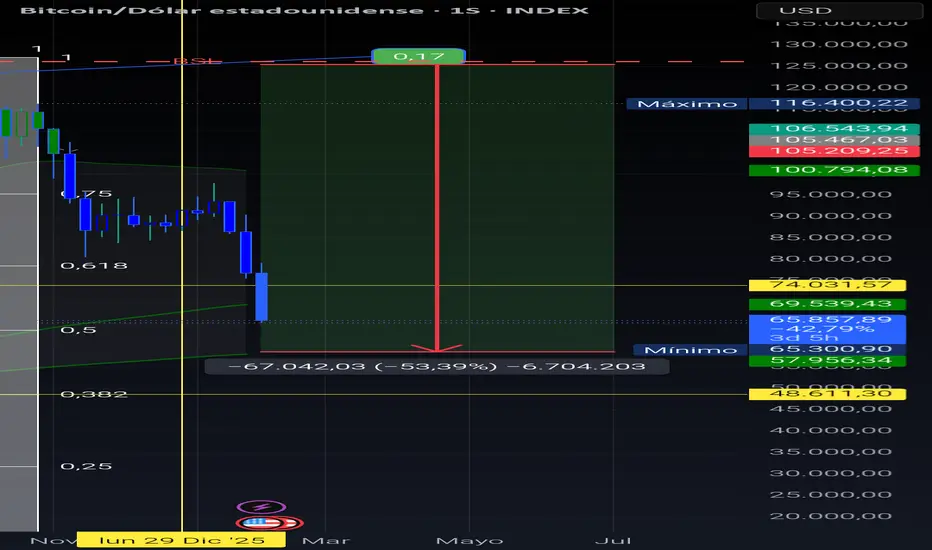Select the red downward measurement arrow
The image size is (932, 550).
click(437, 208)
